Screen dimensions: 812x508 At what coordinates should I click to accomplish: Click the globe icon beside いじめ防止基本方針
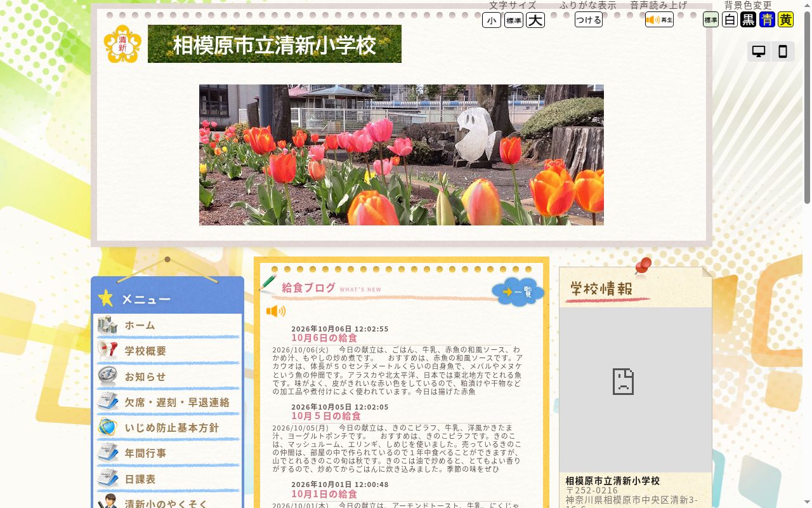tap(108, 427)
